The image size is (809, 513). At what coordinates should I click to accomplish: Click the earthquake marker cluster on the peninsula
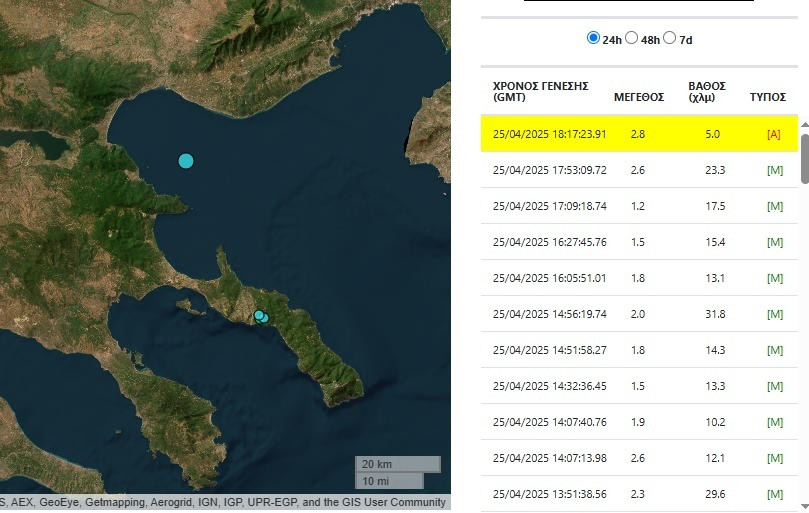(x=261, y=317)
